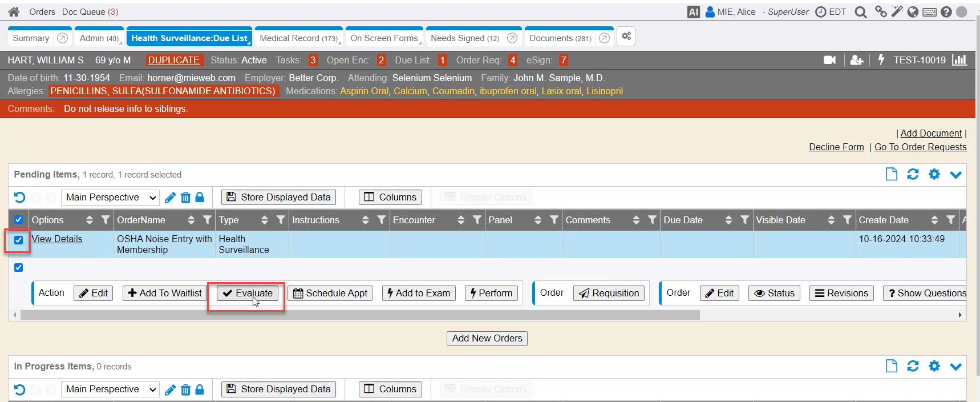This screenshot has height=402, width=980.
Task: Click the video camera icon in patient banner
Action: tap(829, 60)
